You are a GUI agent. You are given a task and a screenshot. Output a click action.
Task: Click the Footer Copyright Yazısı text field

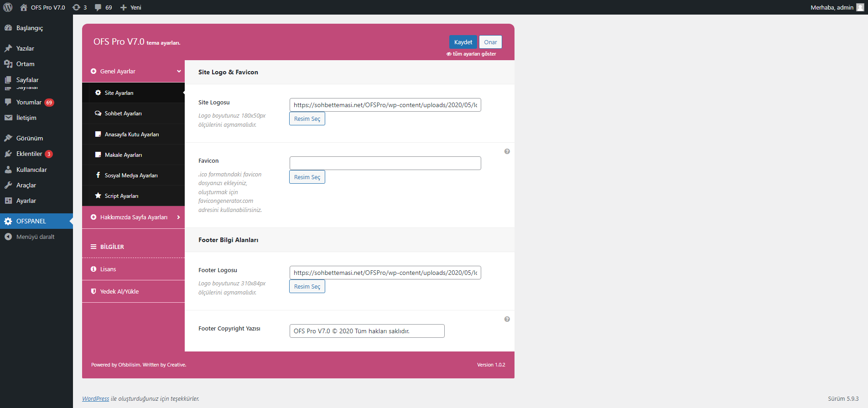[367, 331]
